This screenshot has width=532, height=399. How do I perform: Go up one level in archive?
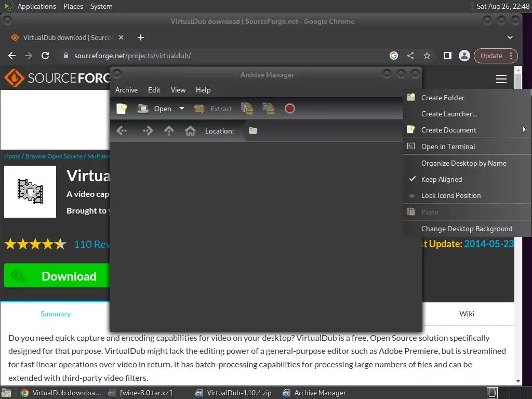[169, 130]
